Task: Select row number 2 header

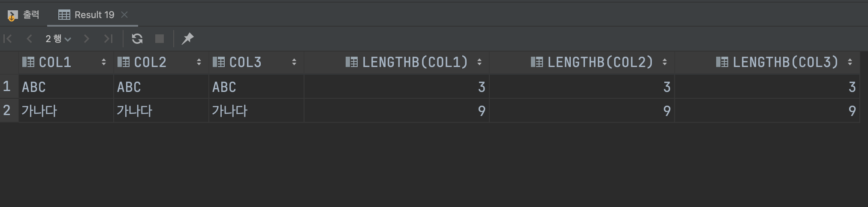Action: (7, 111)
